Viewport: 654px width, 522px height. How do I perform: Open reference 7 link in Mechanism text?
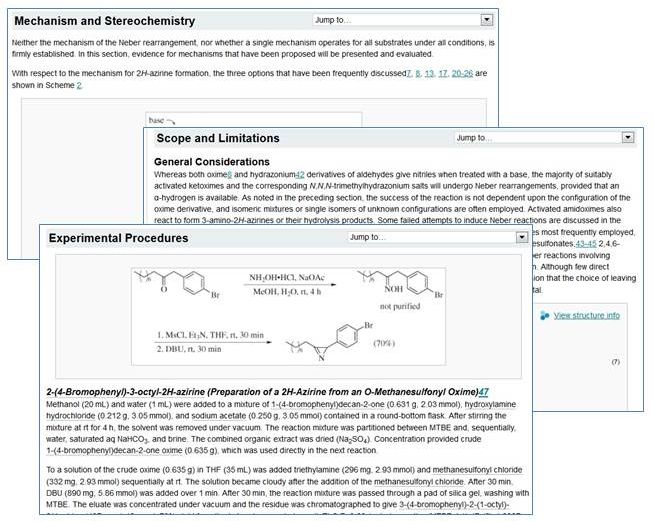(408, 73)
